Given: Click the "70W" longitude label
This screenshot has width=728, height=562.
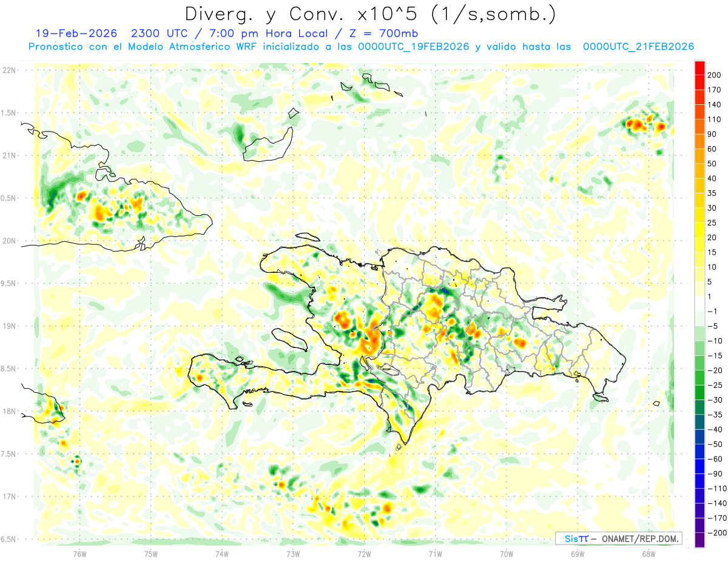Looking at the screenshot, I should [x=507, y=554].
